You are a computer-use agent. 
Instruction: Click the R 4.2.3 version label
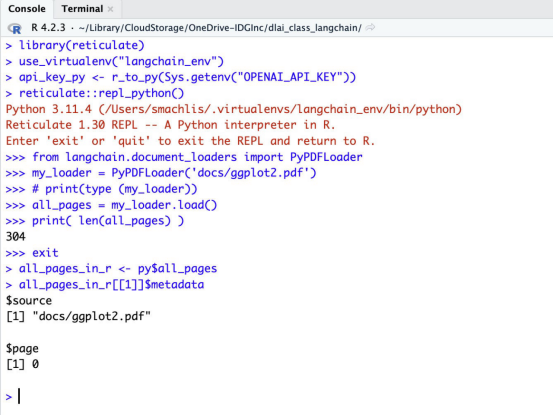point(48,27)
